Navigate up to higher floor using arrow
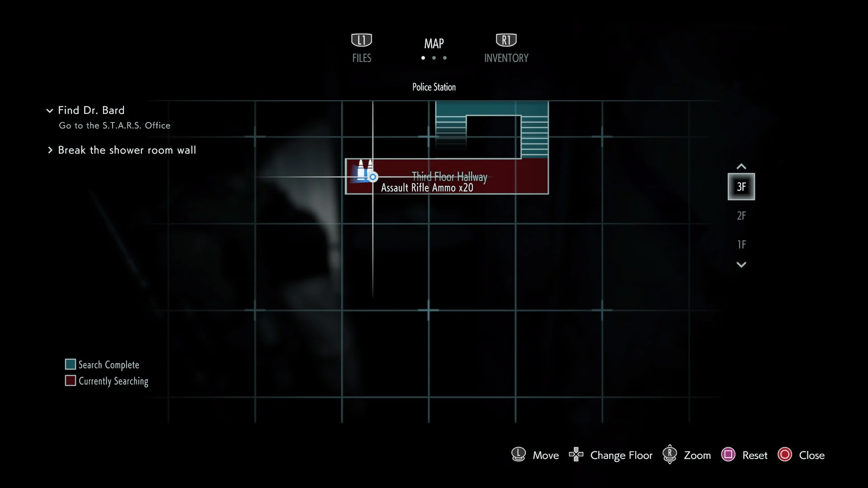The width and height of the screenshot is (868, 488). [741, 166]
